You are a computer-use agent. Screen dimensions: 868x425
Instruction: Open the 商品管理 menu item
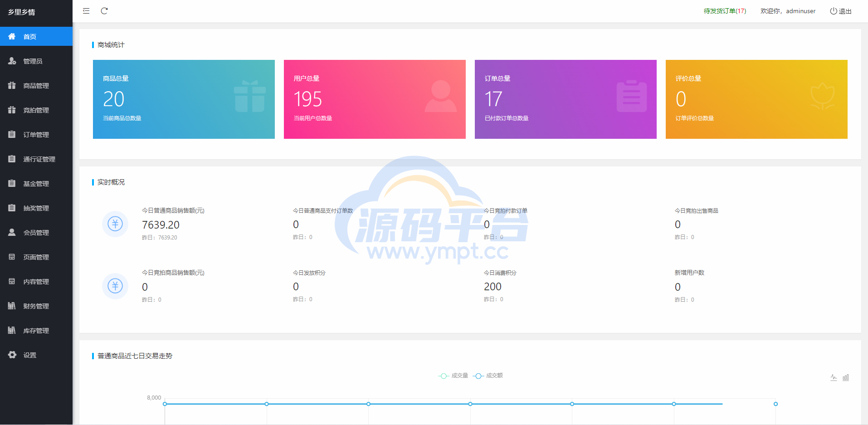coord(36,85)
